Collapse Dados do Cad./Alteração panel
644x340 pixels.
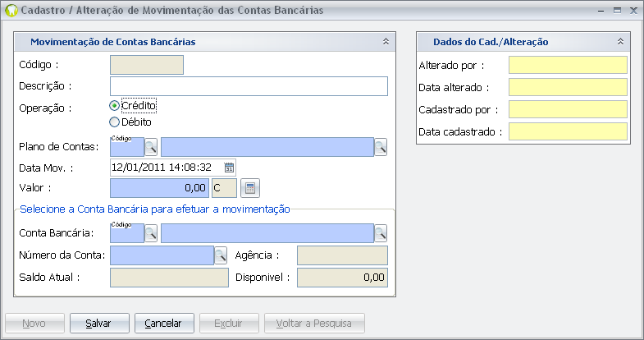(620, 42)
